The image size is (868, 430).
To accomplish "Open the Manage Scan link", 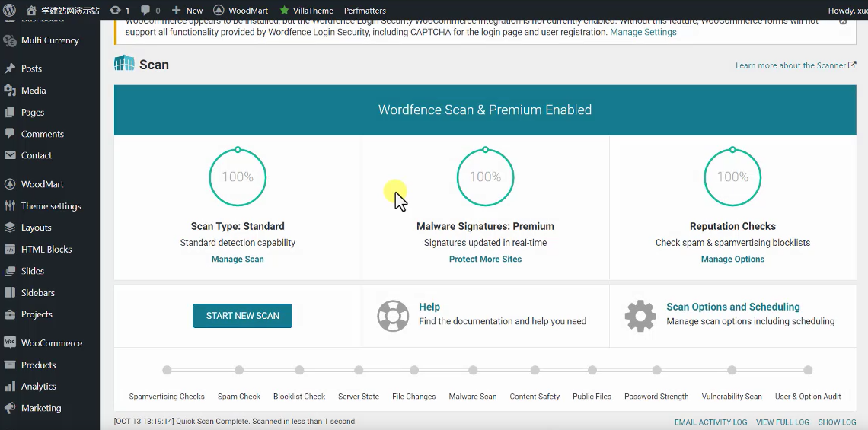I will pyautogui.click(x=238, y=259).
